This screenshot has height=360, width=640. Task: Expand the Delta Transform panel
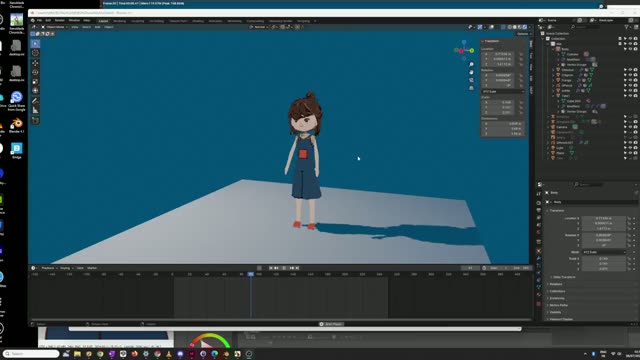(x=563, y=277)
